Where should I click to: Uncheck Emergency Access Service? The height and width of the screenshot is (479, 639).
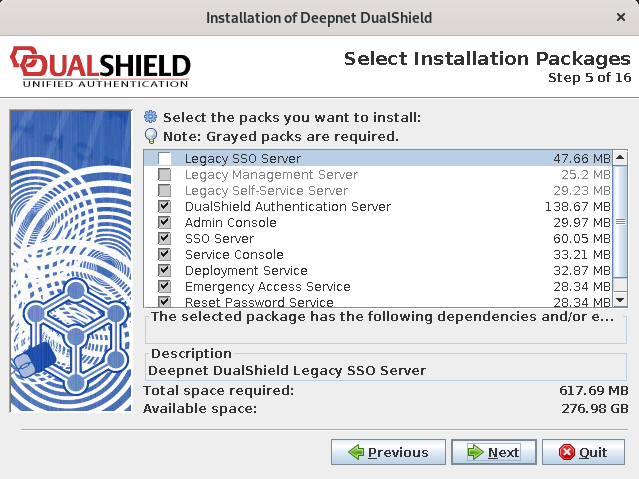(x=164, y=287)
